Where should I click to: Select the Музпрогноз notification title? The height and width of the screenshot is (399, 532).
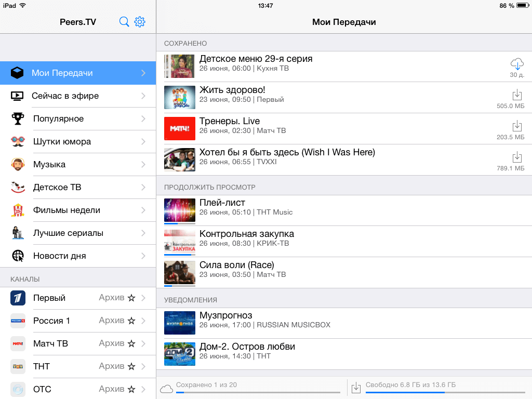226,315
